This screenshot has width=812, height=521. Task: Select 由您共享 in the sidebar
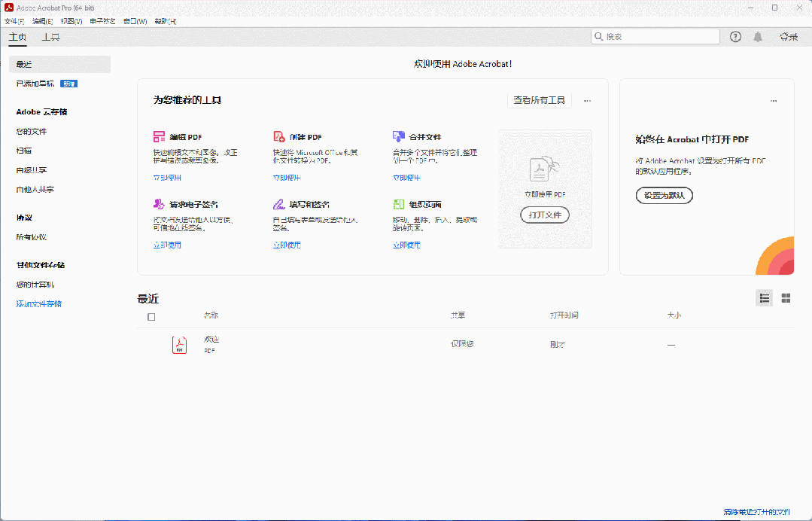31,170
